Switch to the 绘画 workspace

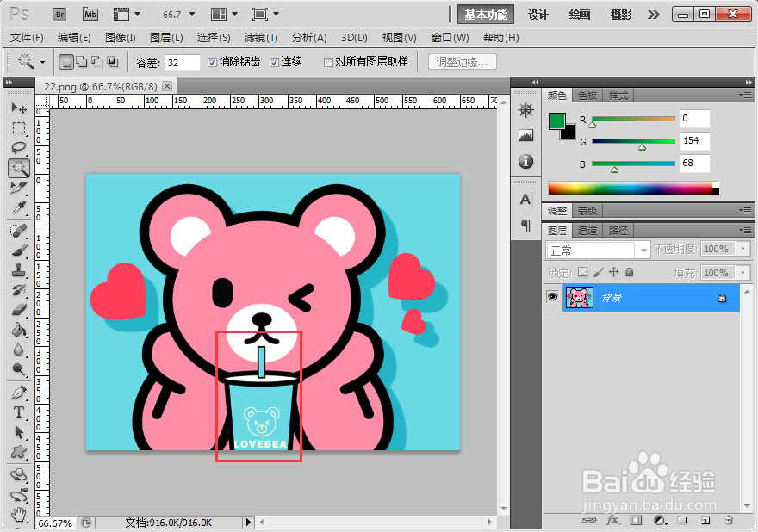[x=579, y=15]
